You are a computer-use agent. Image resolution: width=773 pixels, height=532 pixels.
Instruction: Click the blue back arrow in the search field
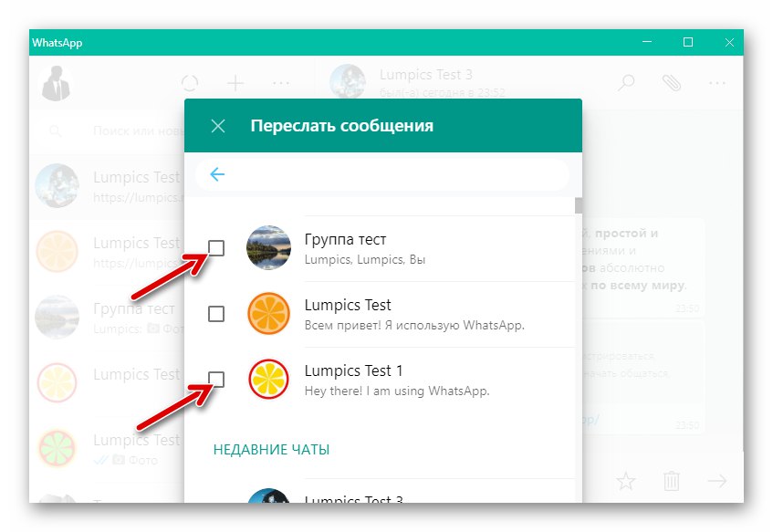click(x=217, y=174)
